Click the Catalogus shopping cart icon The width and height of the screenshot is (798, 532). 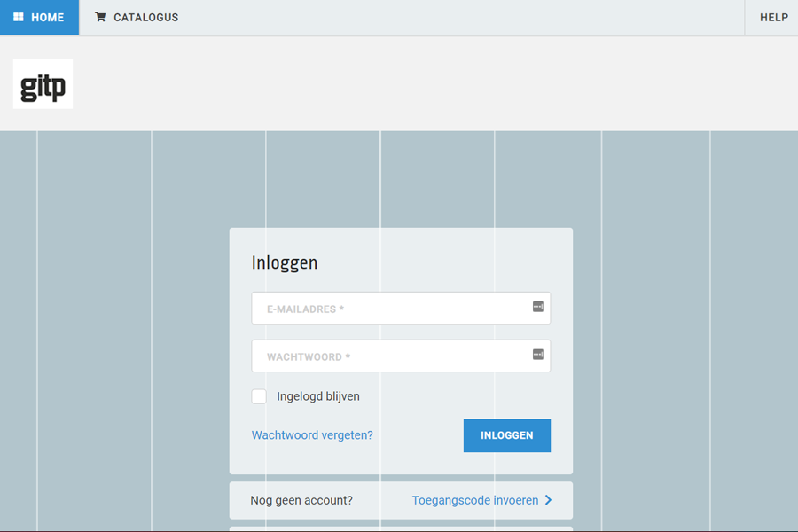coord(100,17)
